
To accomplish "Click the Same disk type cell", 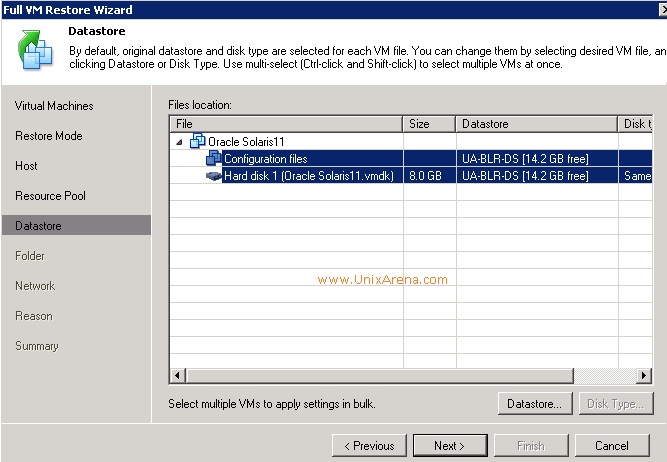I will [637, 176].
